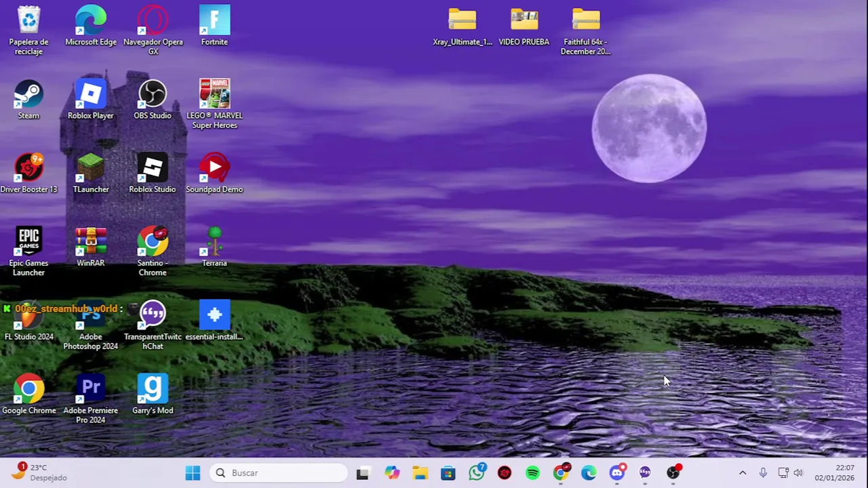Screen dimensions: 868x488
Task: Open WhatsApp from the taskbar
Action: tap(477, 473)
